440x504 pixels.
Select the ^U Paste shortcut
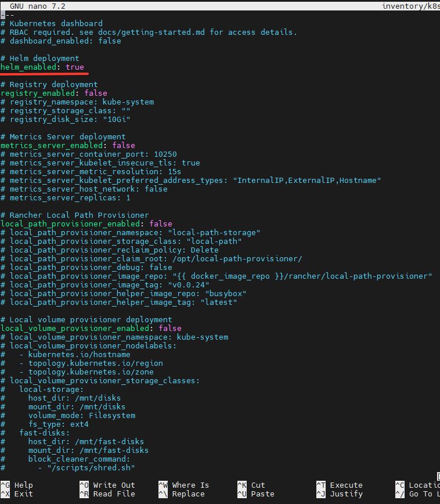255,494
